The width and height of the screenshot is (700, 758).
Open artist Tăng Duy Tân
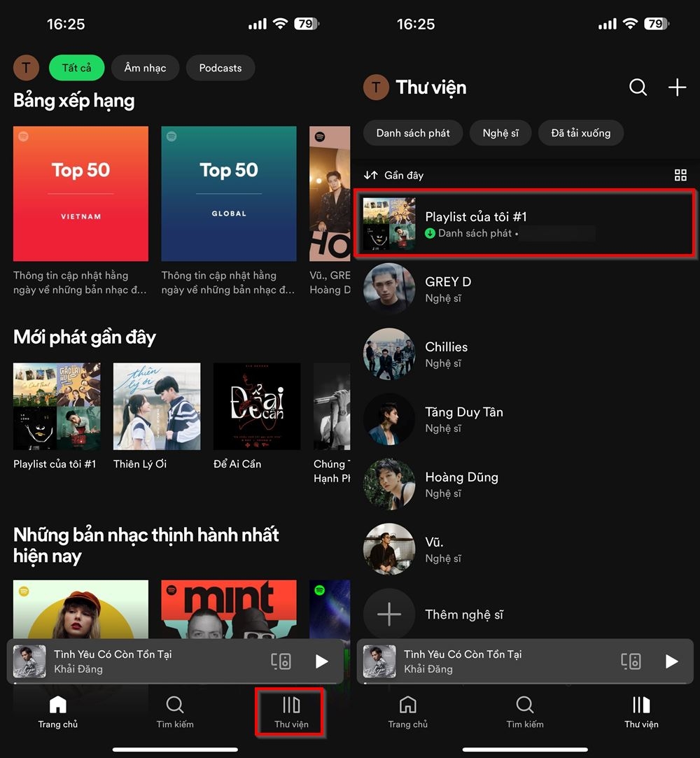point(525,419)
